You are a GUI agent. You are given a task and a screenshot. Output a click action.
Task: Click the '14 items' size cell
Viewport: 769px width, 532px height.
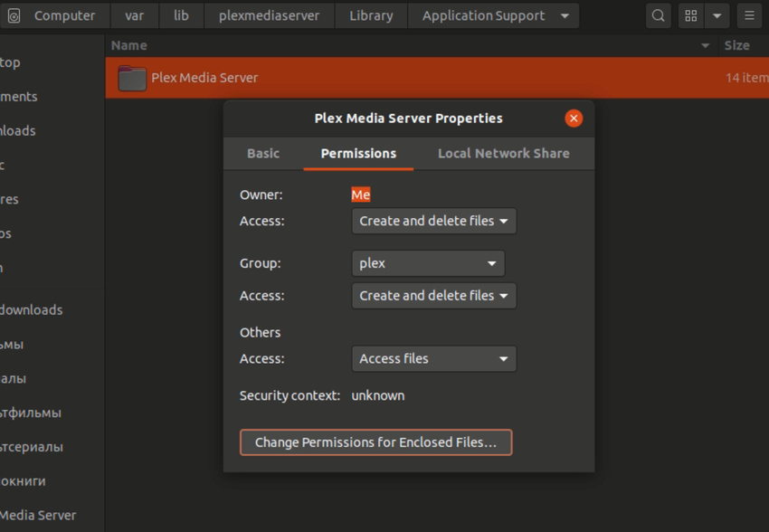(x=747, y=78)
